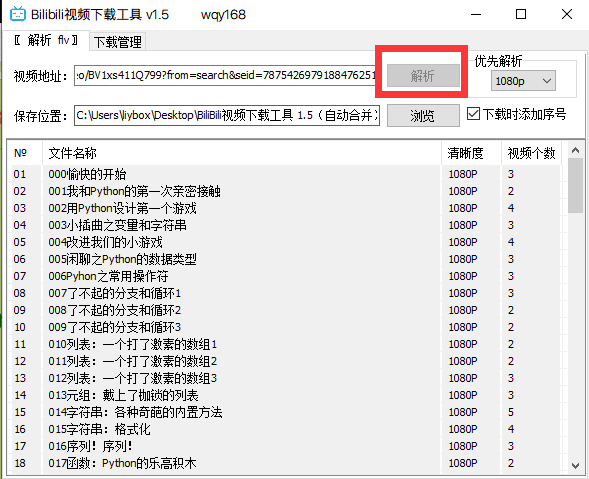This screenshot has height=479, width=589.
Task: Click video count 4 in row 16
Action: click(x=511, y=429)
